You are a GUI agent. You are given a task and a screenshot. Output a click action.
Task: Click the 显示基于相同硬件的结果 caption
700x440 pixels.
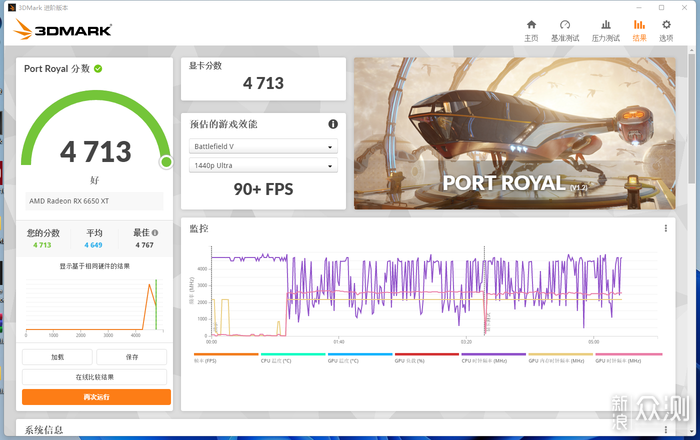(x=95, y=266)
